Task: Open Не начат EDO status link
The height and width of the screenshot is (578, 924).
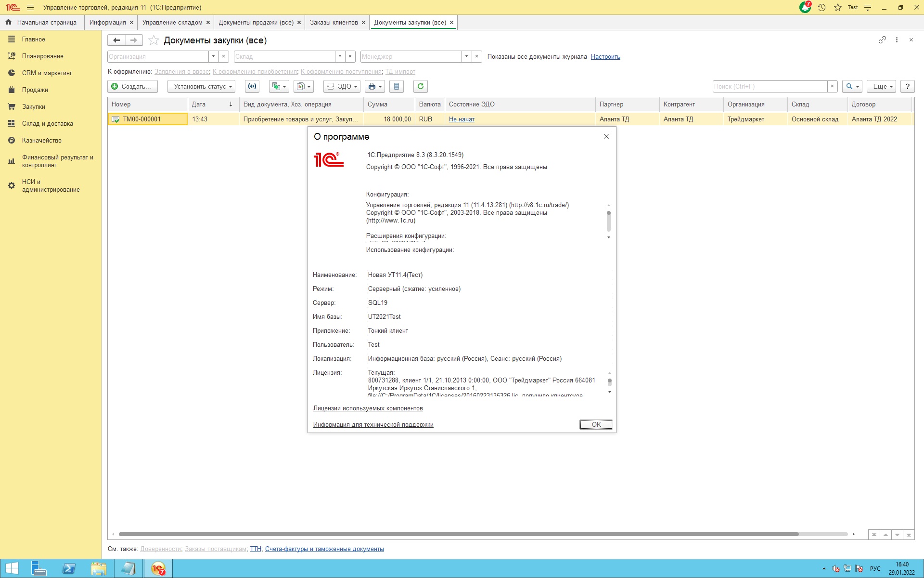Action: [x=462, y=119]
